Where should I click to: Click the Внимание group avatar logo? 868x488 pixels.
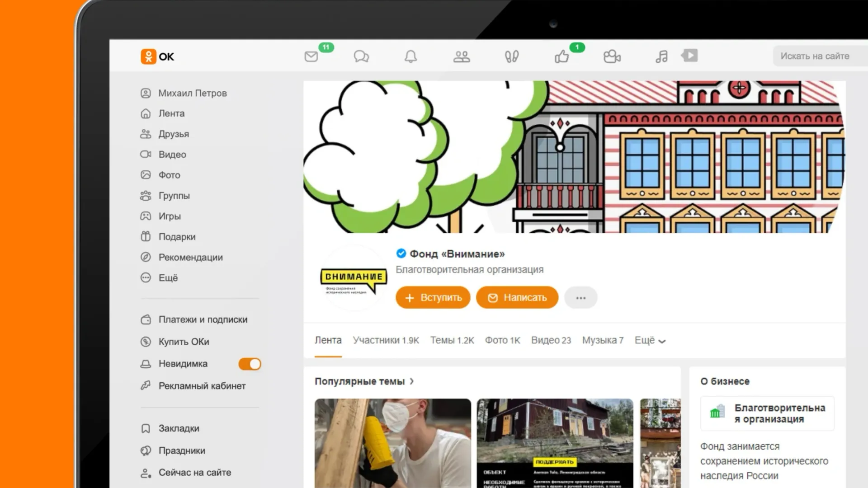coord(354,279)
